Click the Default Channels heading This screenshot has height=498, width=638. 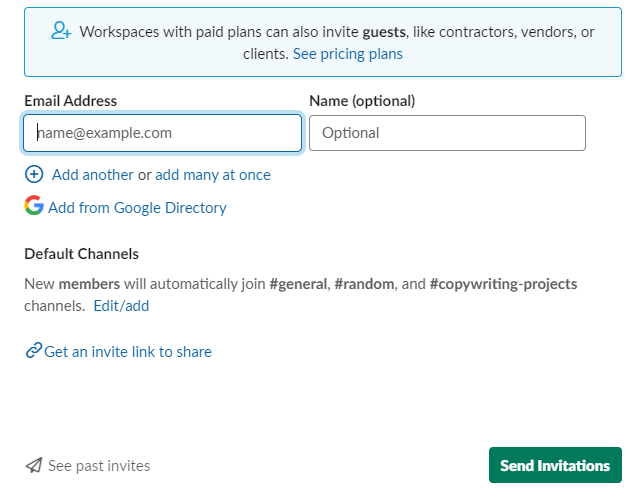click(x=81, y=254)
